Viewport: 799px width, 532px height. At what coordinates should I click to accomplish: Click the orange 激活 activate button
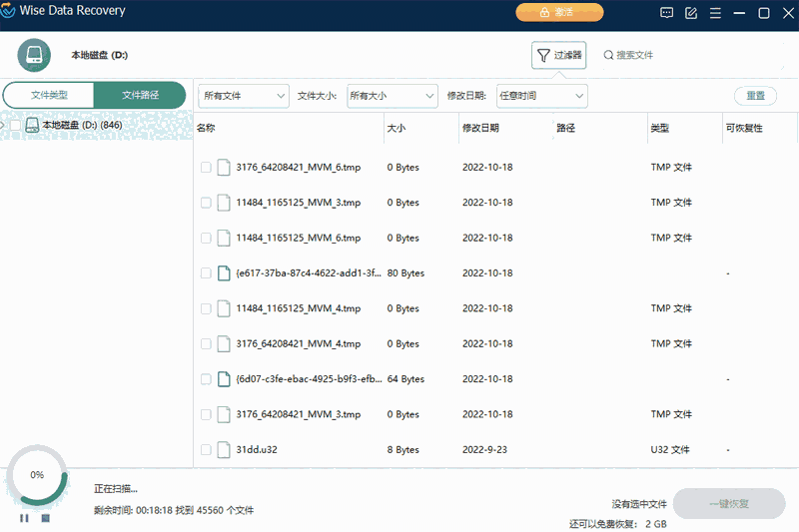point(559,13)
